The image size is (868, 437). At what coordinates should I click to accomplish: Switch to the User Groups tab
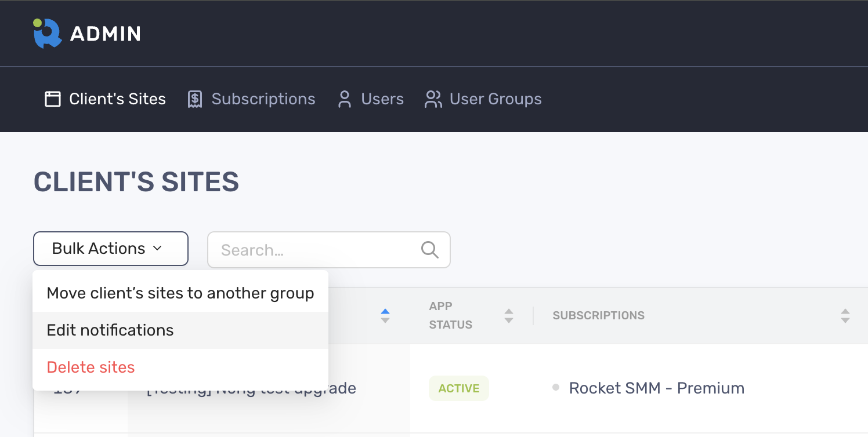[495, 99]
